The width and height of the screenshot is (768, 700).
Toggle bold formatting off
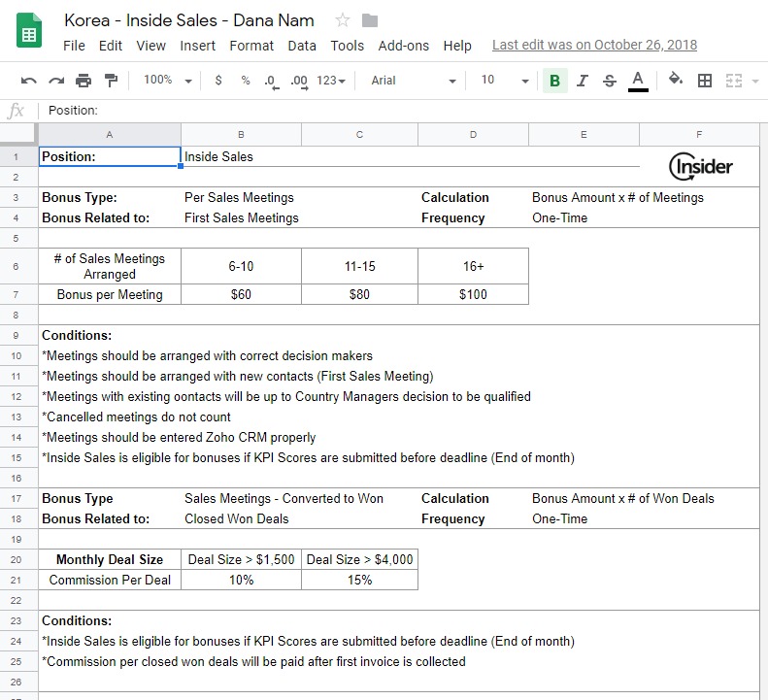pos(554,81)
